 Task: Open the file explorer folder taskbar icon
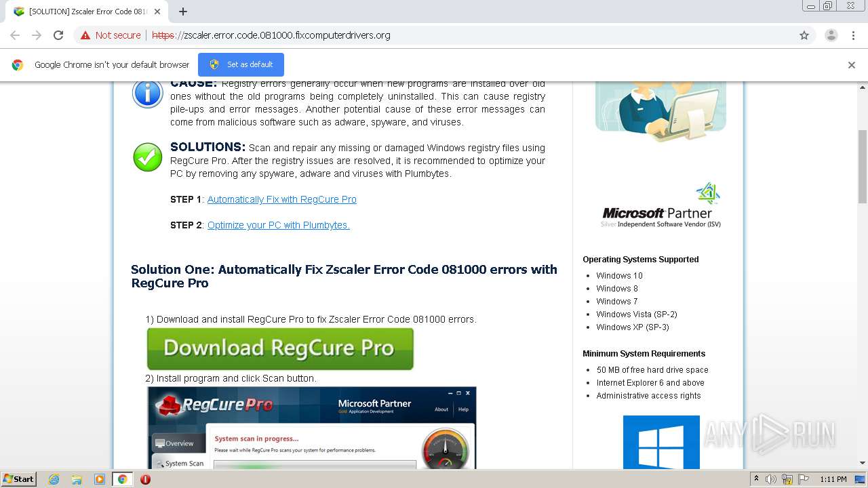tap(77, 479)
